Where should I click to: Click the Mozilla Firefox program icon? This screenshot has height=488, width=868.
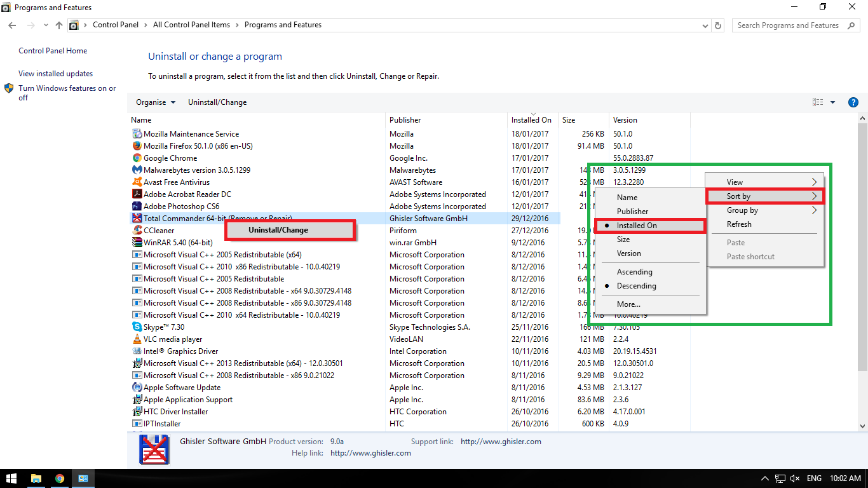[137, 146]
